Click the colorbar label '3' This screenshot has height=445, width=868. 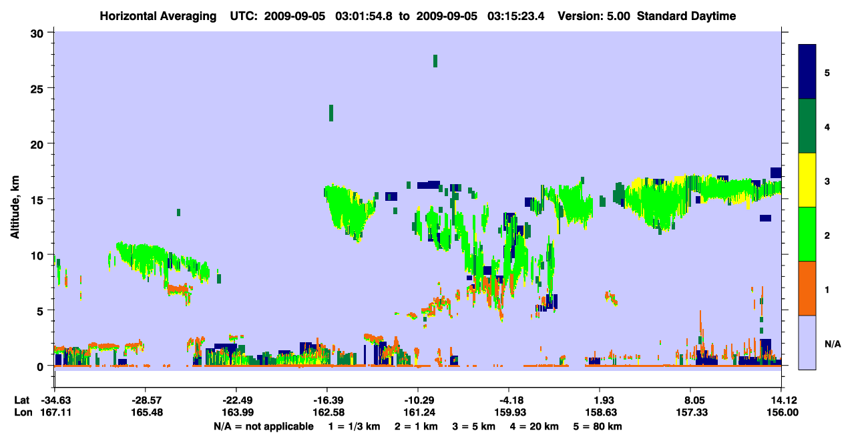(x=827, y=180)
